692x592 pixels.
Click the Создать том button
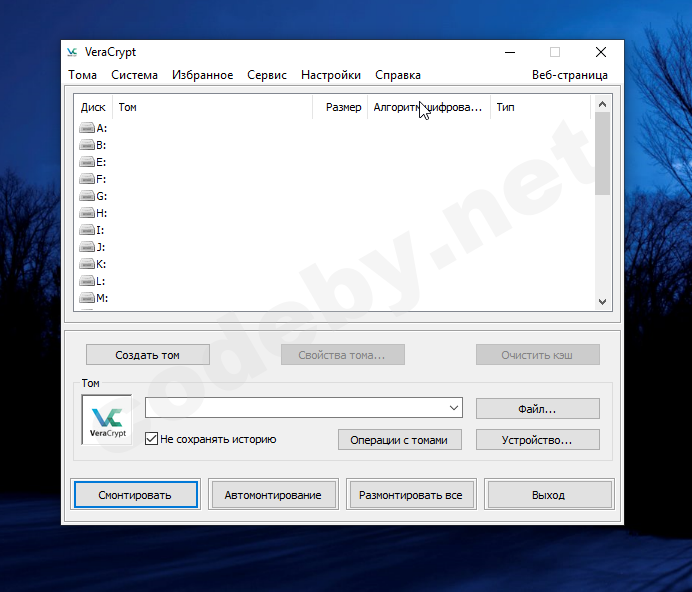[x=147, y=355]
